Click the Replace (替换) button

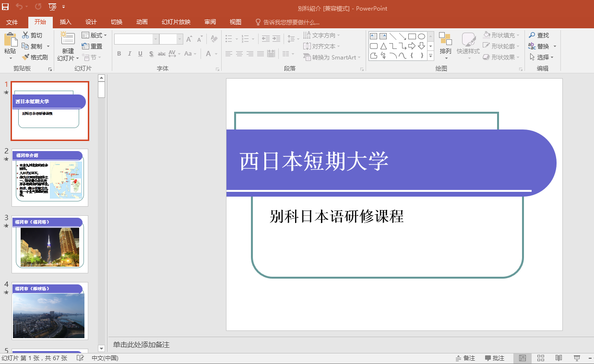539,46
